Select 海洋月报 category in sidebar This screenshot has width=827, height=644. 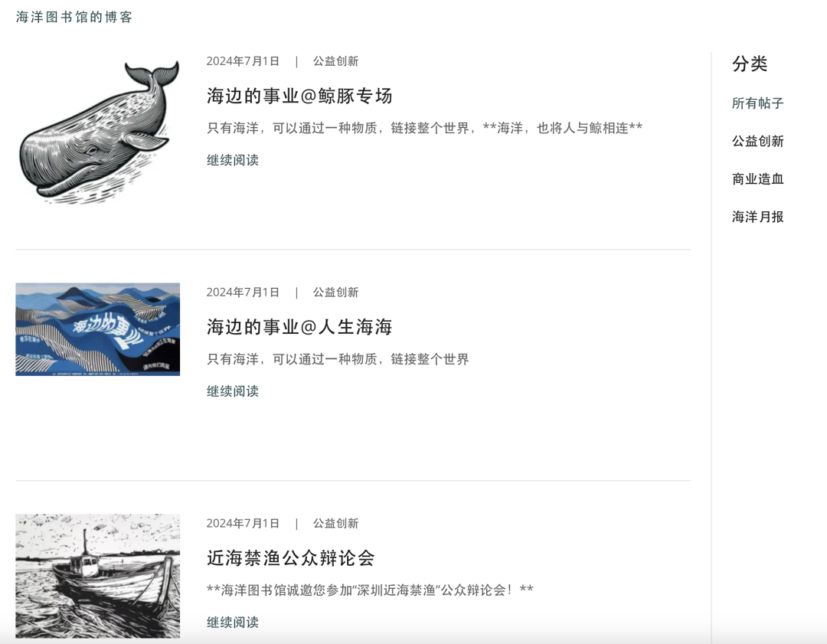tap(757, 216)
